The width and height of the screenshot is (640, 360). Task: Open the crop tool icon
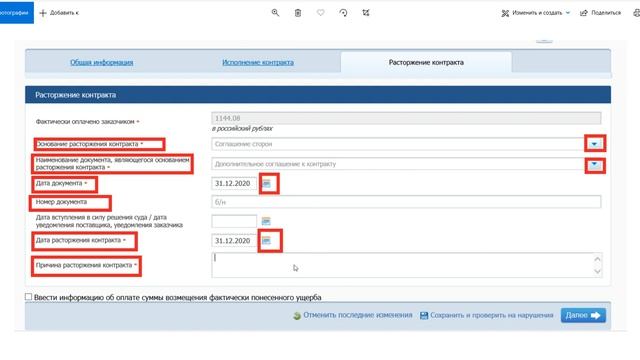pyautogui.click(x=366, y=13)
